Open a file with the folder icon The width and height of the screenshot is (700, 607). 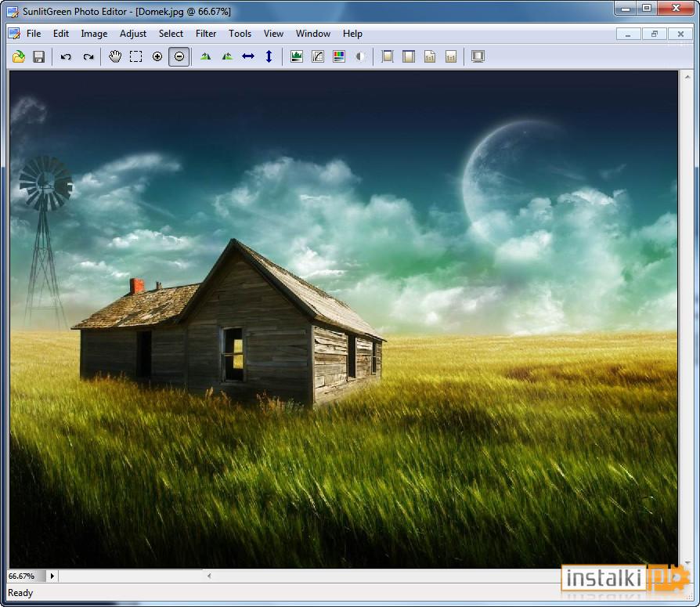(x=18, y=56)
